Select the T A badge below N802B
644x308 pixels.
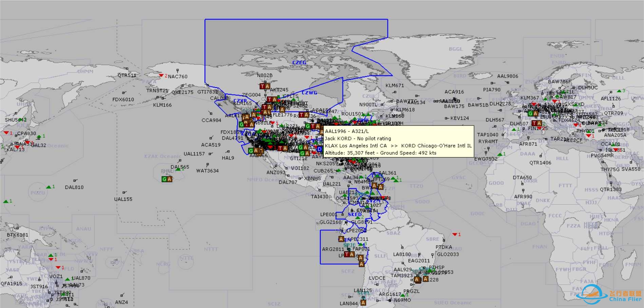[x=265, y=86]
